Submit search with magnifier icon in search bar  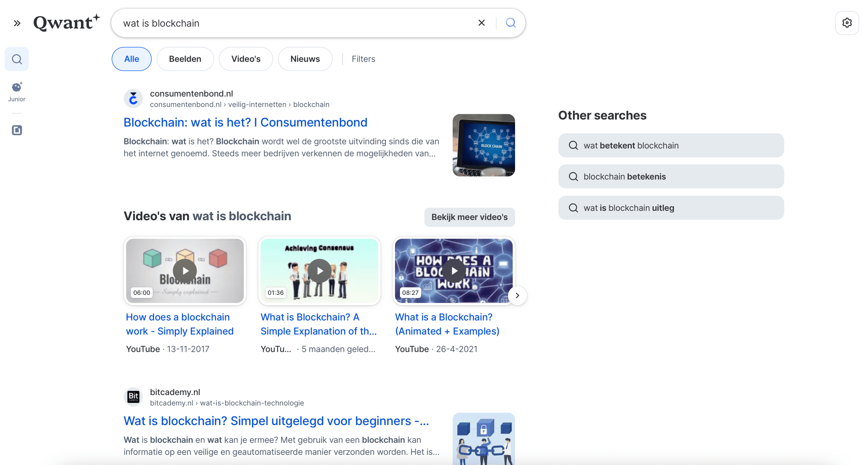(511, 23)
